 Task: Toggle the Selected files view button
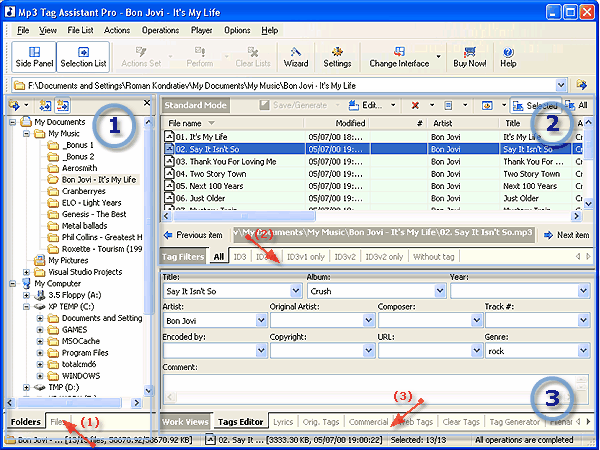click(535, 105)
